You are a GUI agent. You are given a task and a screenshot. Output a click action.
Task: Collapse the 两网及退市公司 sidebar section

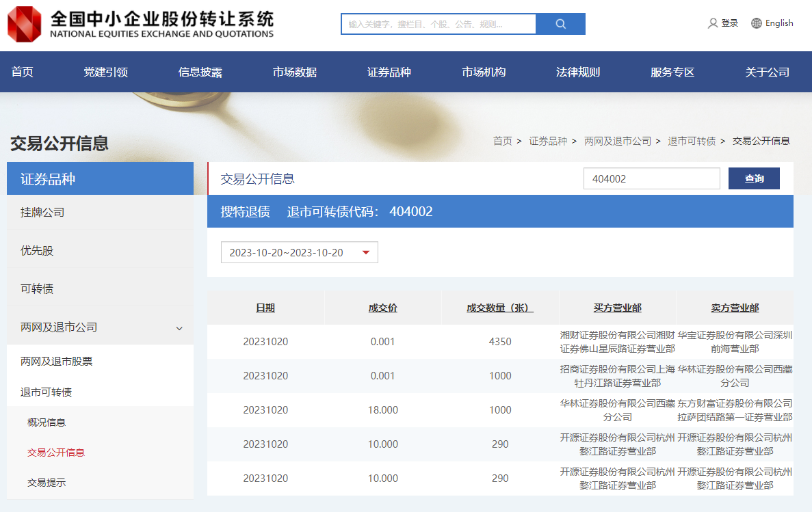pyautogui.click(x=179, y=328)
